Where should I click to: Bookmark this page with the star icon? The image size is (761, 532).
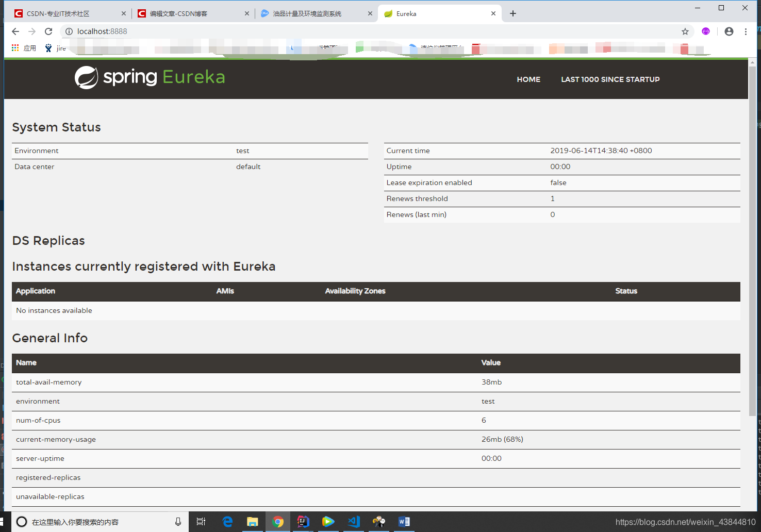[x=685, y=31]
